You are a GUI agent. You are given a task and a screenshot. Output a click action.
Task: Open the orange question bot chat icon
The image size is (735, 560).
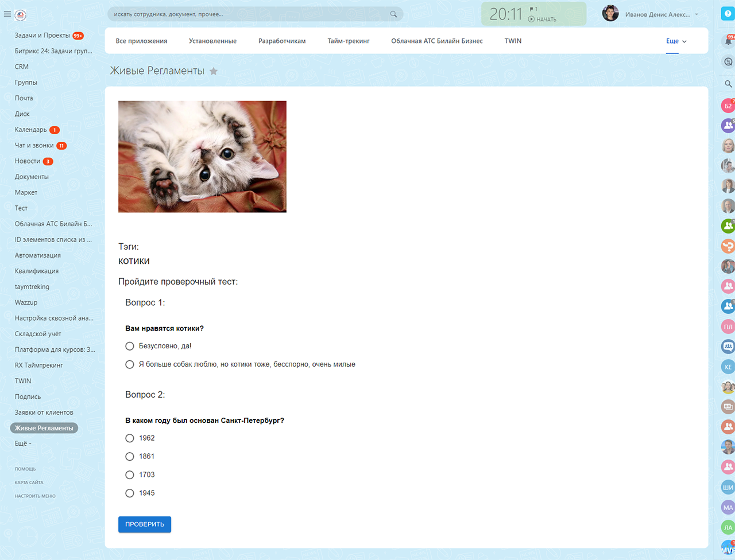coord(728,246)
